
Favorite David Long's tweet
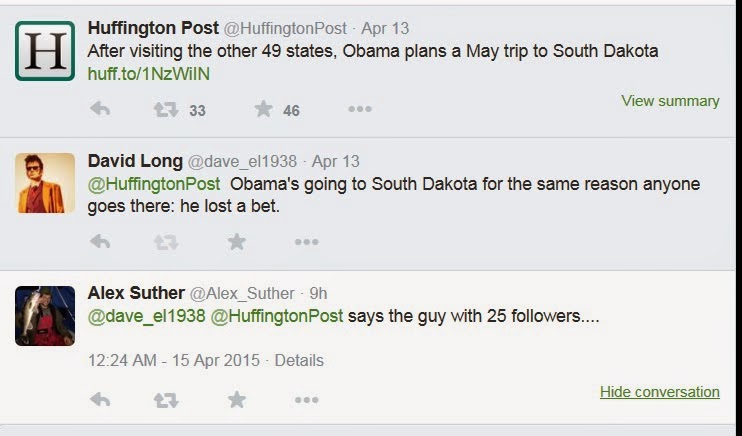click(237, 241)
